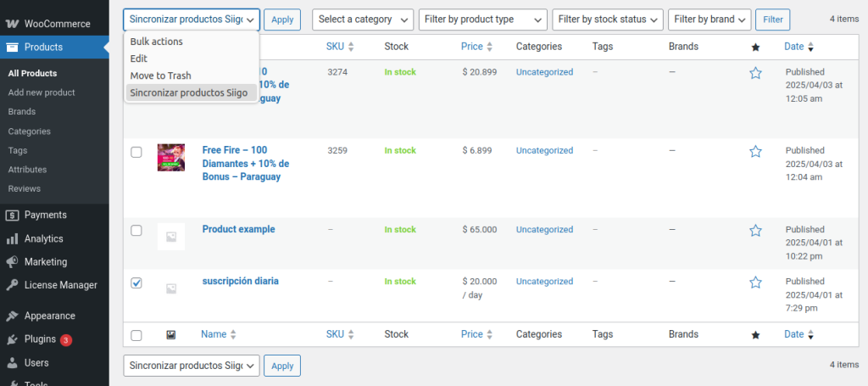Click the SKU column link in footer
Screen dimensions: 868x386
point(335,334)
